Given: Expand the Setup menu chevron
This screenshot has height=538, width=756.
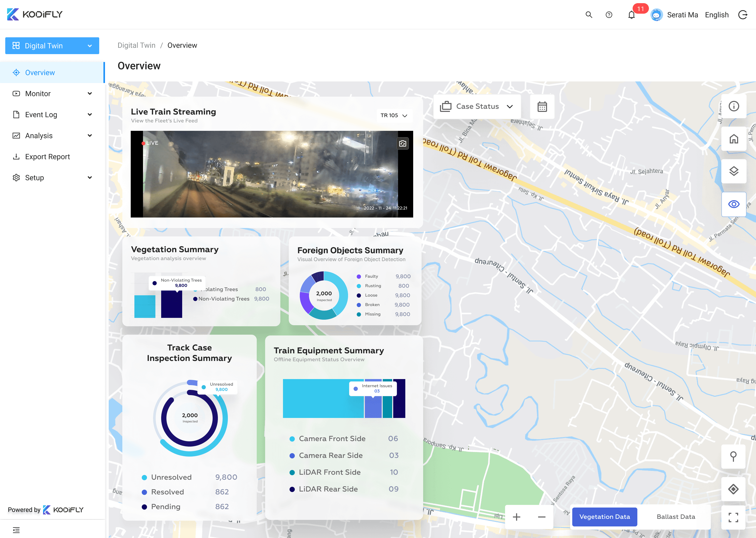Looking at the screenshot, I should pos(90,178).
